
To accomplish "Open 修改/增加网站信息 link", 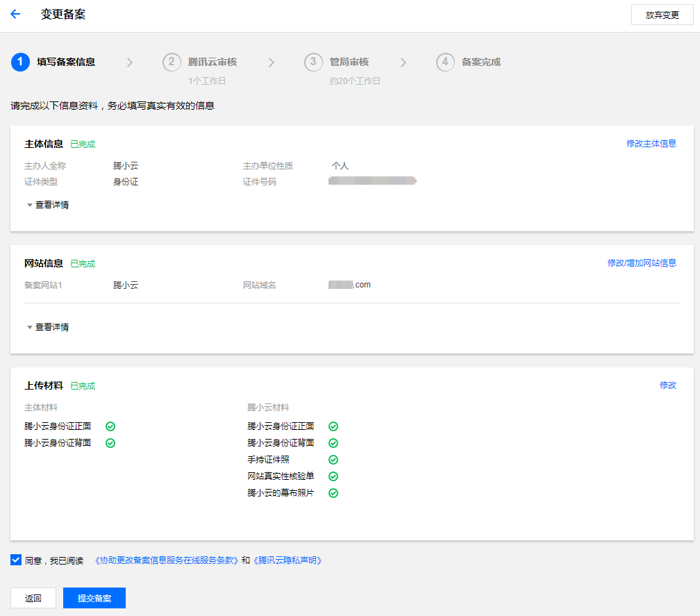I will pyautogui.click(x=642, y=263).
